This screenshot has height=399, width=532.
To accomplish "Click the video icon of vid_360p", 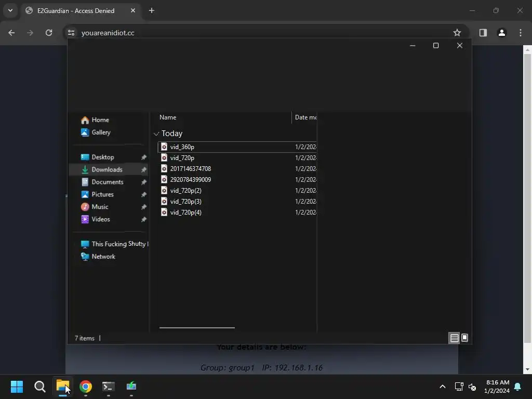I will pyautogui.click(x=164, y=147).
